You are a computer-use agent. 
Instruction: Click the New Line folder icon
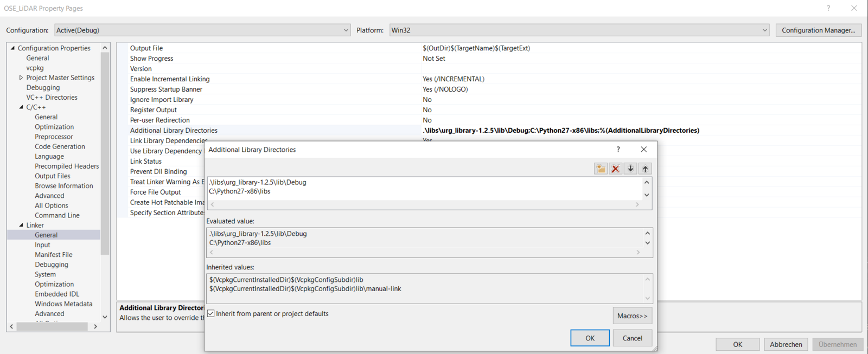click(x=601, y=169)
